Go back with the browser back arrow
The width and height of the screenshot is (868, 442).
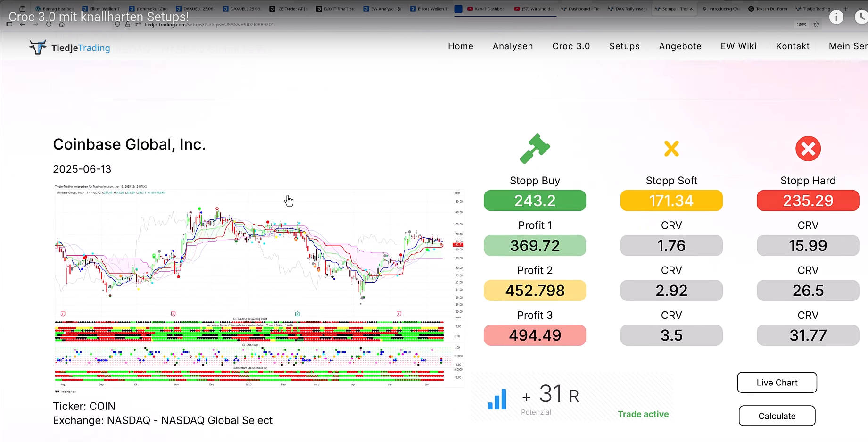tap(23, 25)
